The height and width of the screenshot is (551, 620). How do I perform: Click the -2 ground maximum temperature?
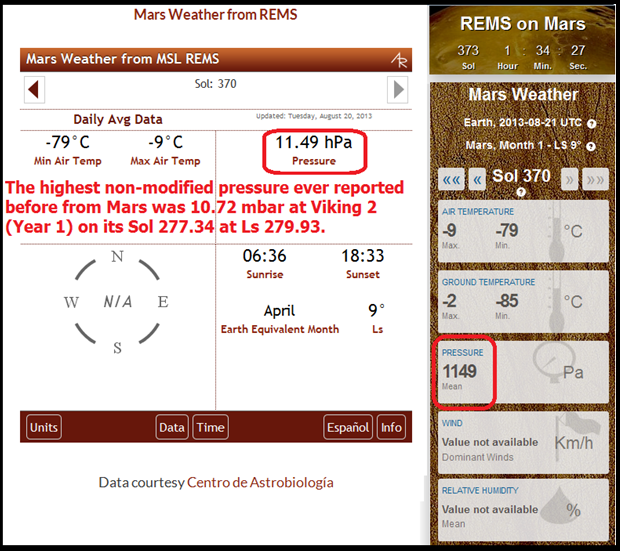tap(449, 301)
